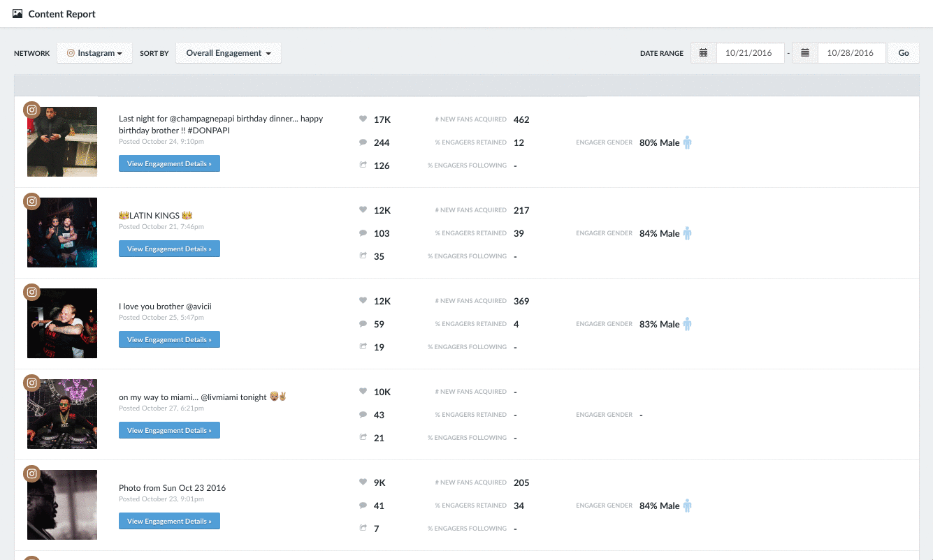This screenshot has width=933, height=560.
Task: Click Instagram badge on champagnepapi post
Action: (x=31, y=110)
